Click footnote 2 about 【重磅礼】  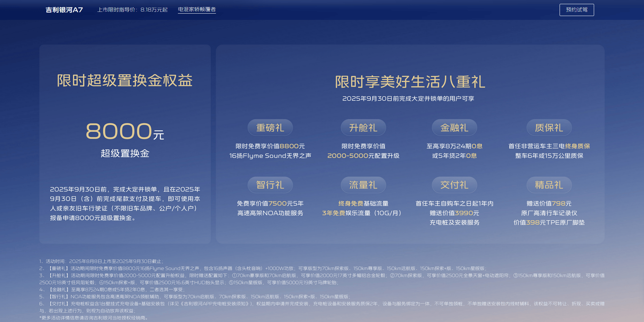263,268
